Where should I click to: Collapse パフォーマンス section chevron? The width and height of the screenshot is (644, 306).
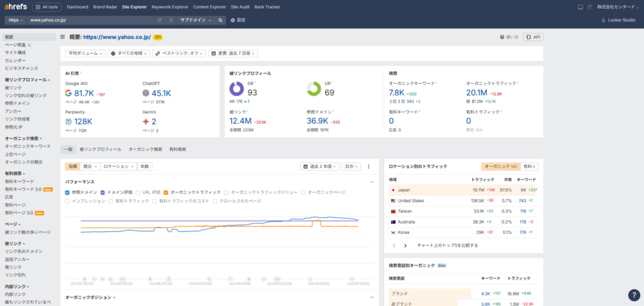point(371,182)
